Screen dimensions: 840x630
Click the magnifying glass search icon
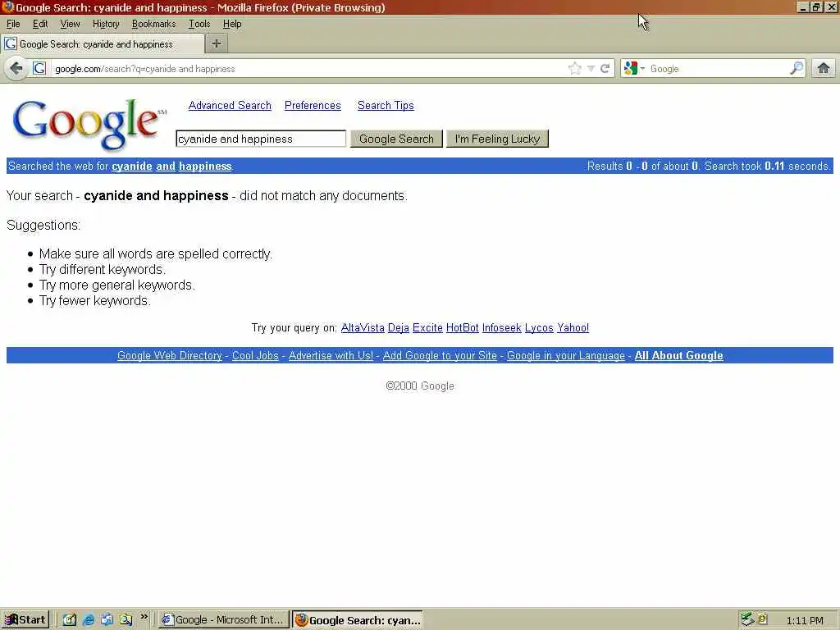797,68
